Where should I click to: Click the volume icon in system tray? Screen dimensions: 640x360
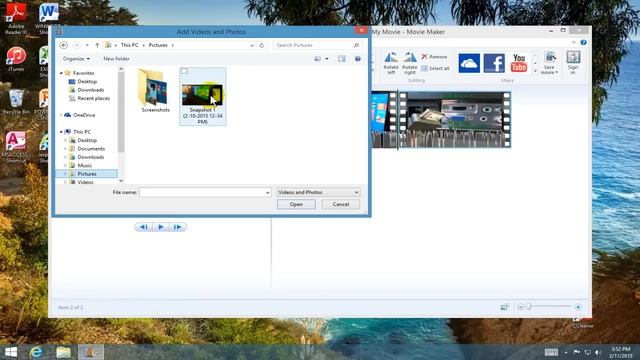click(598, 352)
